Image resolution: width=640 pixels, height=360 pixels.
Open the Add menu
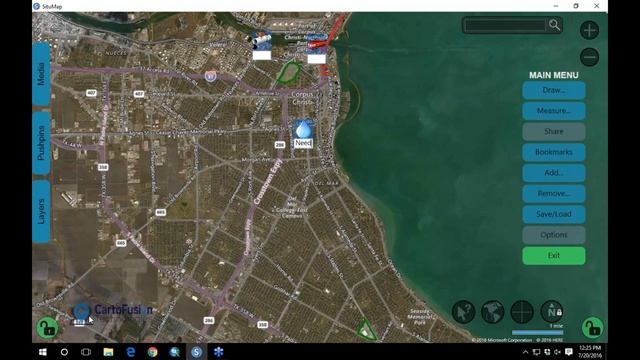553,173
